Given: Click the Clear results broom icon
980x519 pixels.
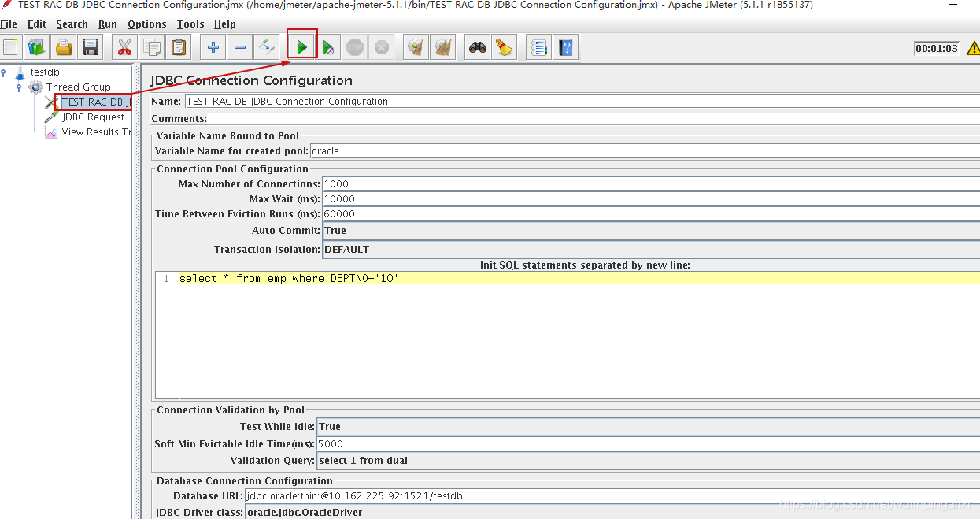Looking at the screenshot, I should pyautogui.click(x=416, y=47).
